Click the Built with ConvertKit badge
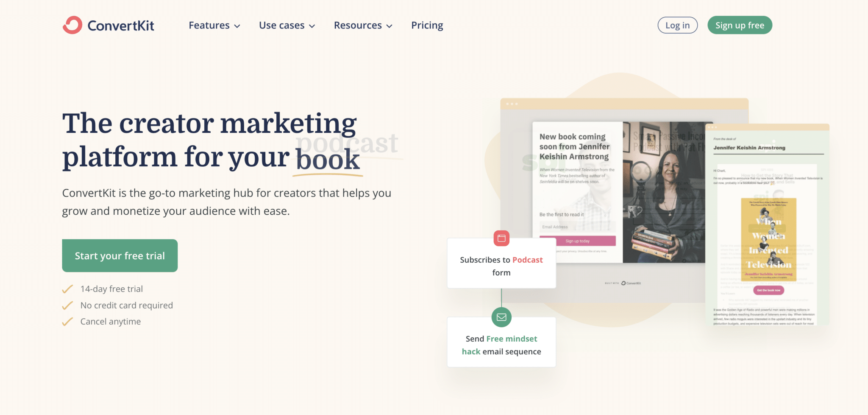Screen dimensions: 868x415 pyautogui.click(x=623, y=283)
